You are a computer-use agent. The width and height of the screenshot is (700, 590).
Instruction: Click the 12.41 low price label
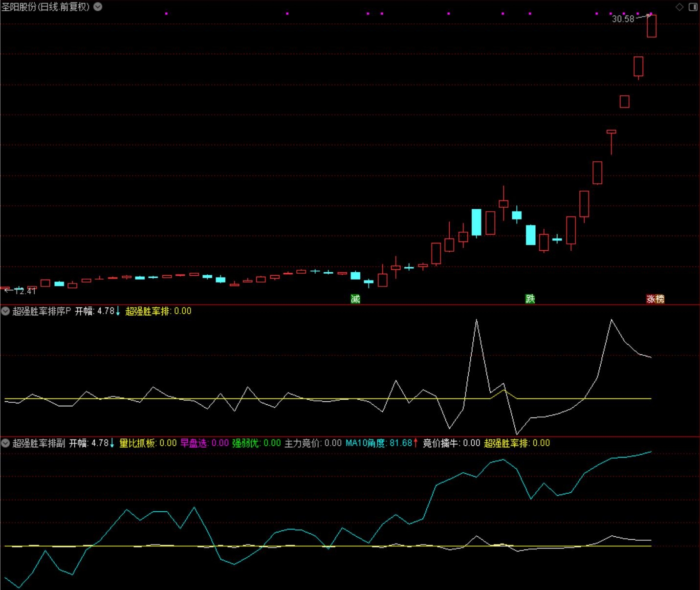click(x=25, y=291)
